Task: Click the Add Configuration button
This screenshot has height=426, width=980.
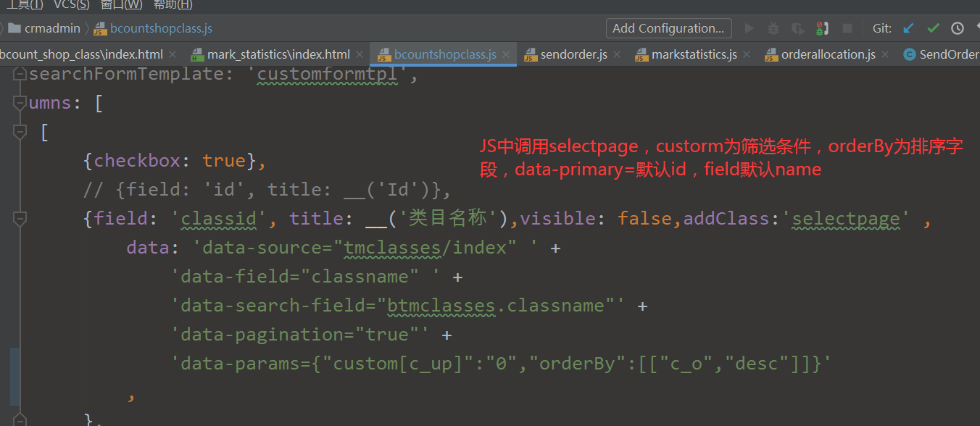Action: 668,28
